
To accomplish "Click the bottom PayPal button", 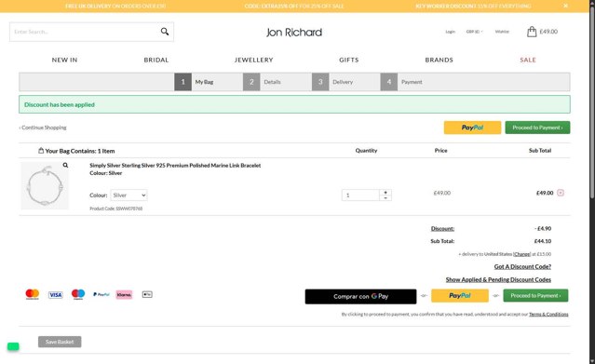I will [460, 296].
